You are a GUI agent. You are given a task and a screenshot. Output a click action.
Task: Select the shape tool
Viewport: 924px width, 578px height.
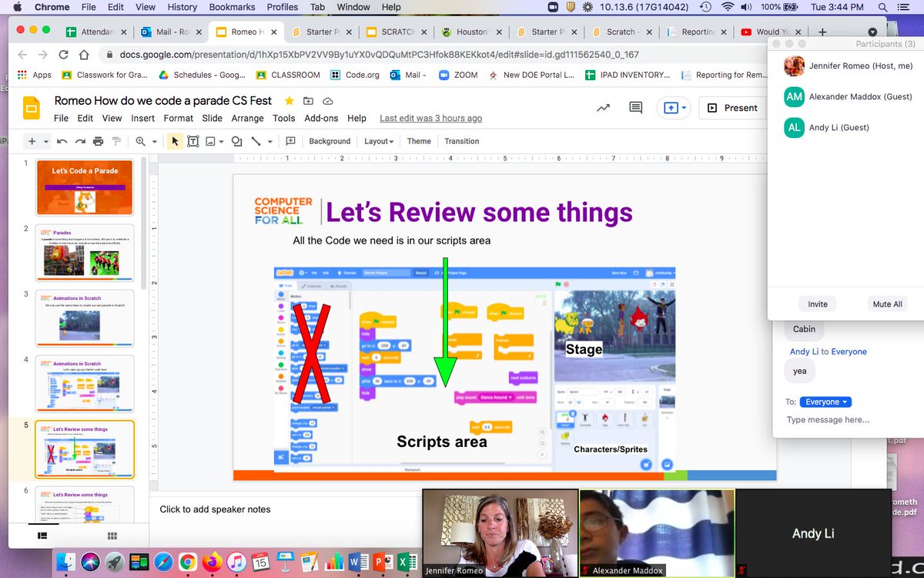coord(237,142)
